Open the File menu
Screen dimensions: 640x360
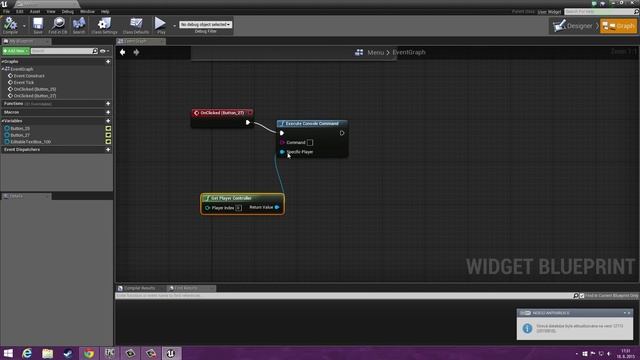coord(7,12)
